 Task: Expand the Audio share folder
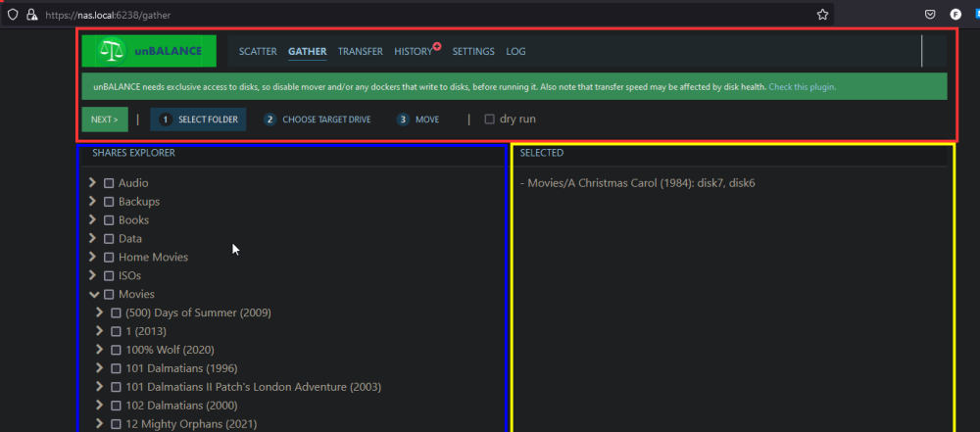[92, 182]
